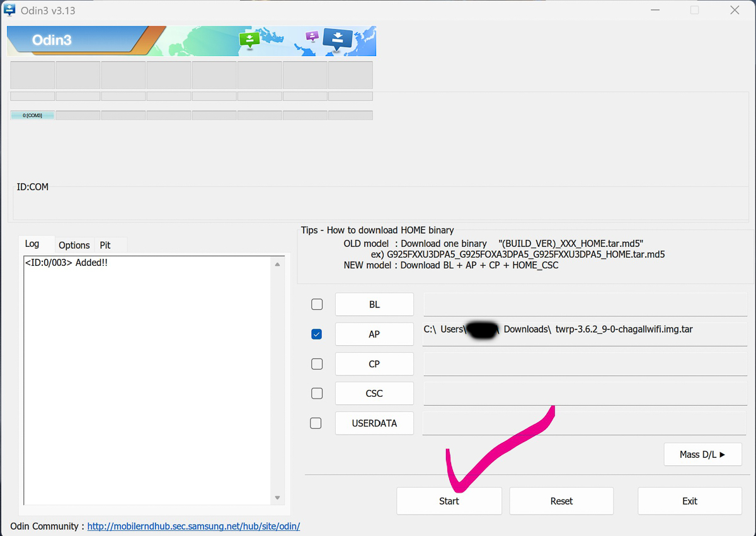Click the log scrollbar up arrow

277,265
